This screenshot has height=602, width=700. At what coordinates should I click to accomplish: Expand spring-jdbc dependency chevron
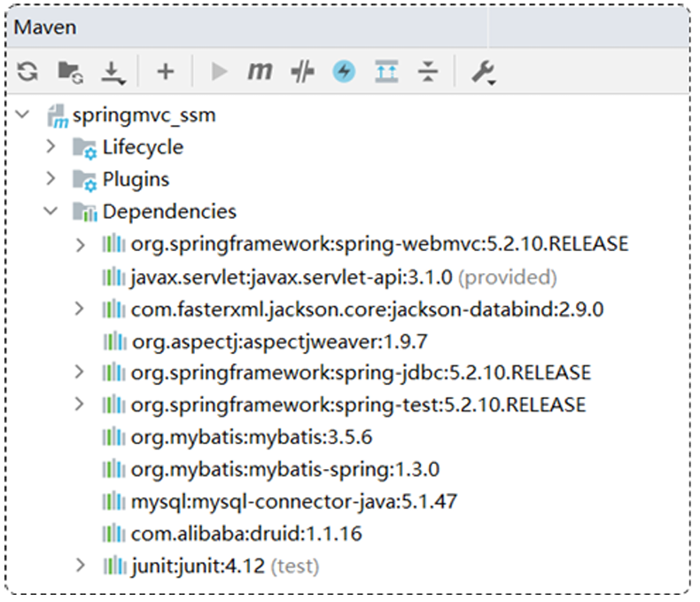coord(79,371)
